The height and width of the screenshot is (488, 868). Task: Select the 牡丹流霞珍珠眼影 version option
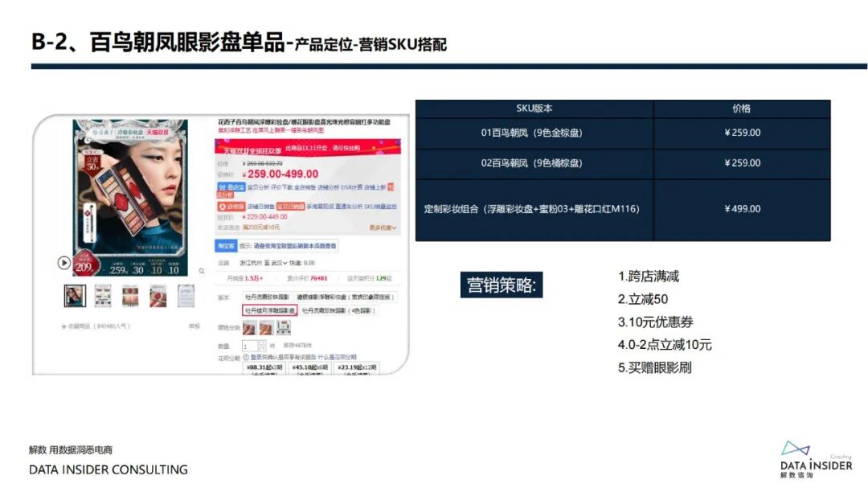coord(267,297)
